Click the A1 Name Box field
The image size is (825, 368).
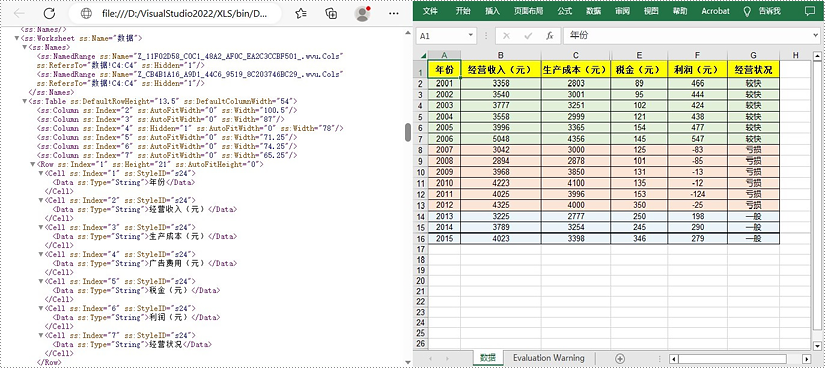[x=441, y=36]
